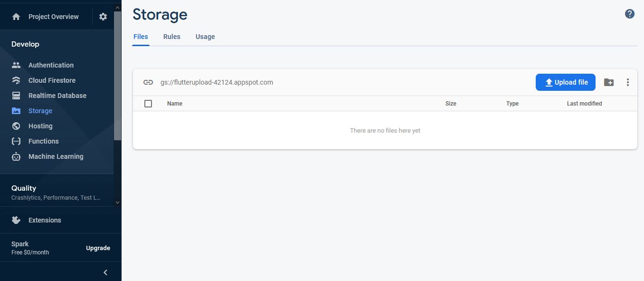Click the Extensions puzzle icon
This screenshot has height=281, width=644.
(16, 220)
